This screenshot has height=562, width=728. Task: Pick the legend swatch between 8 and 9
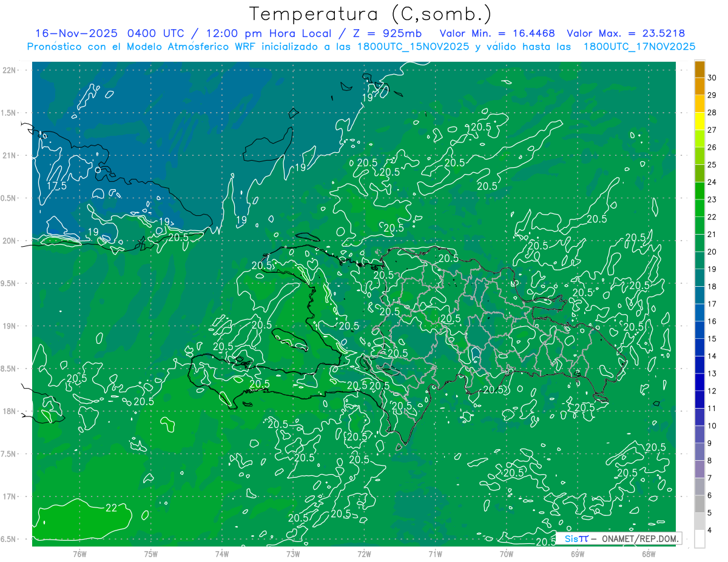pyautogui.click(x=699, y=452)
